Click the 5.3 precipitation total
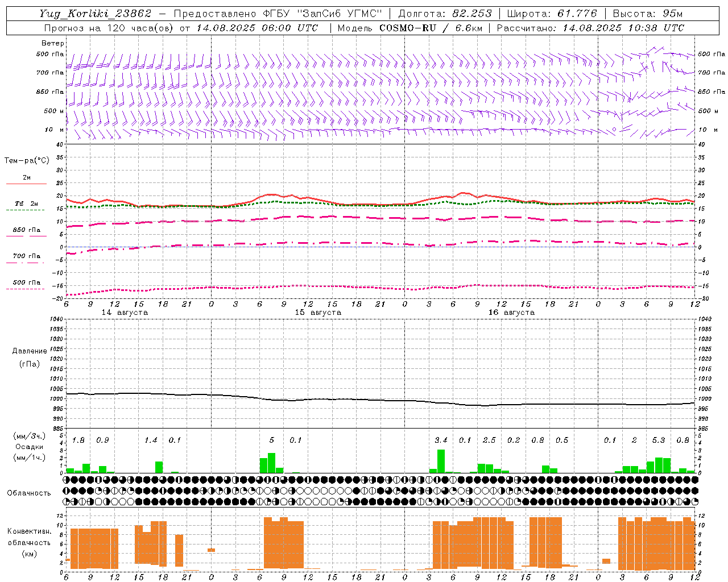728x582 pixels. 659,440
